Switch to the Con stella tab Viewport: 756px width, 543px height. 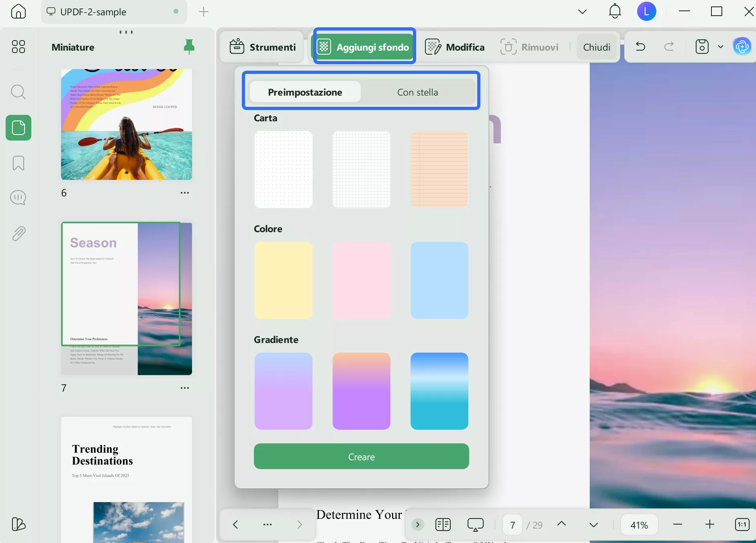click(417, 92)
